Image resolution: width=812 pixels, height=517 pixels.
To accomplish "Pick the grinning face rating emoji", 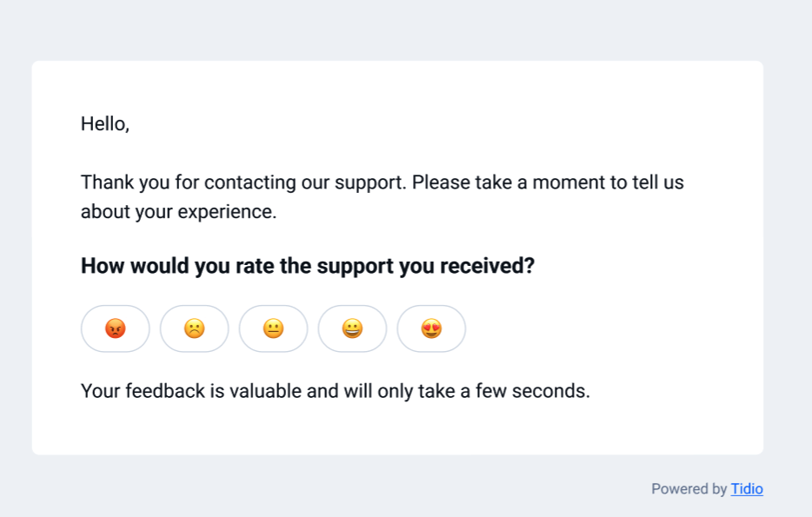I will click(352, 328).
